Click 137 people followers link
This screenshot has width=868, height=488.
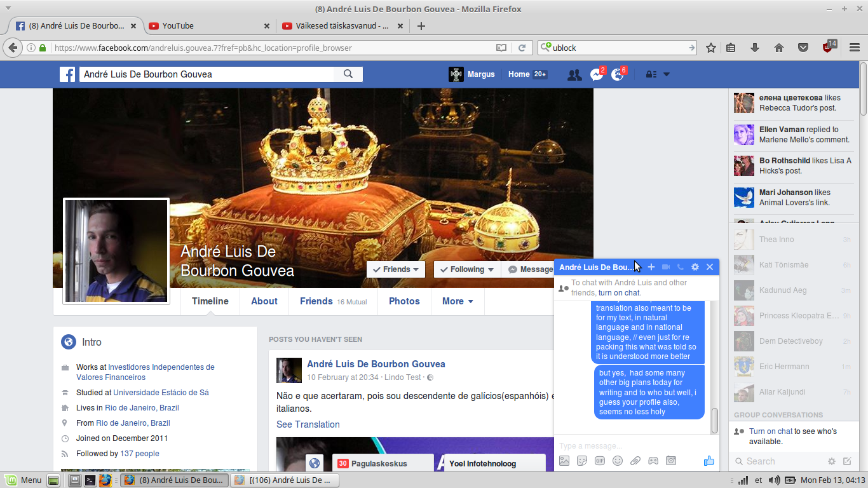[140, 454]
